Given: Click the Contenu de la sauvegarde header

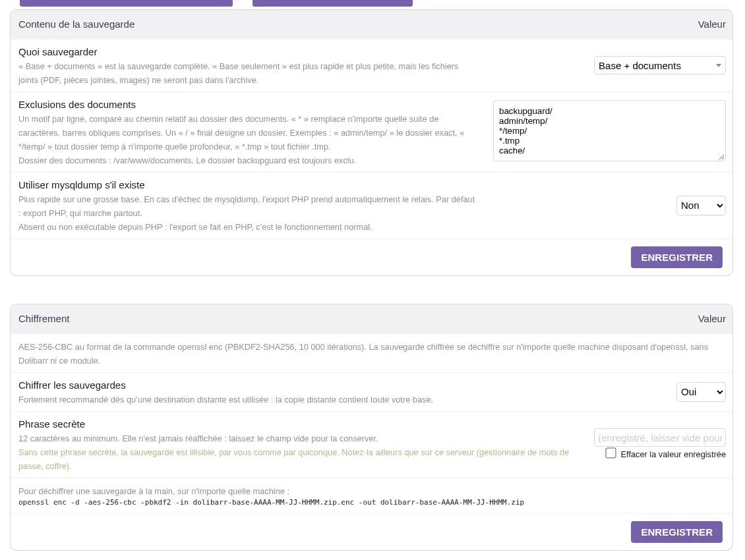Looking at the screenshot, I should click(x=76, y=24).
